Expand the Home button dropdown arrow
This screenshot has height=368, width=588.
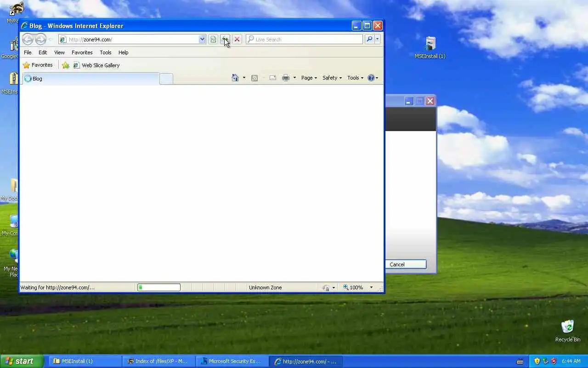[244, 78]
